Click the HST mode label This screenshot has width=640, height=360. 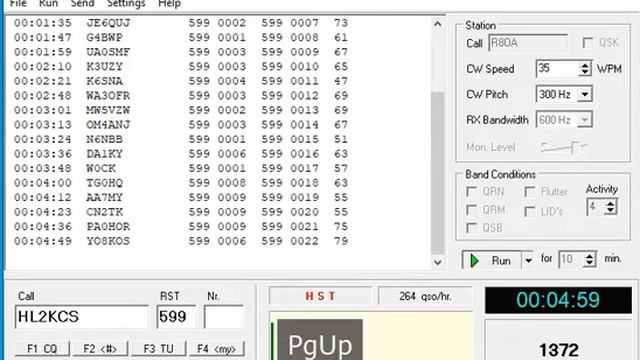tap(320, 296)
